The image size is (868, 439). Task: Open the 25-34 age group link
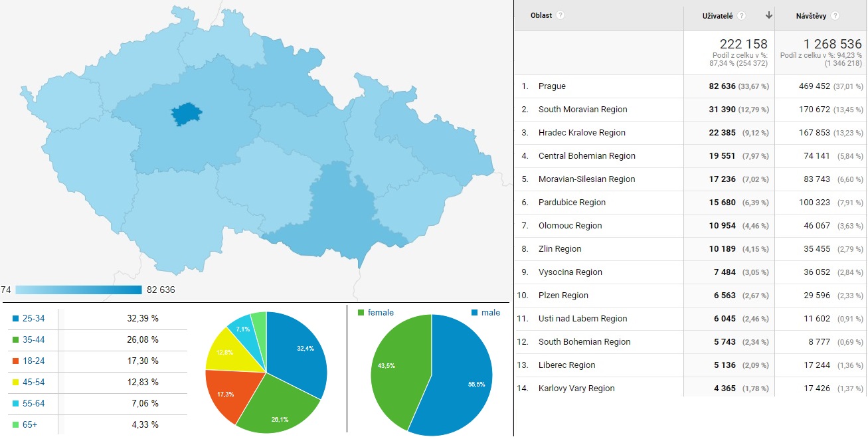pos(33,318)
